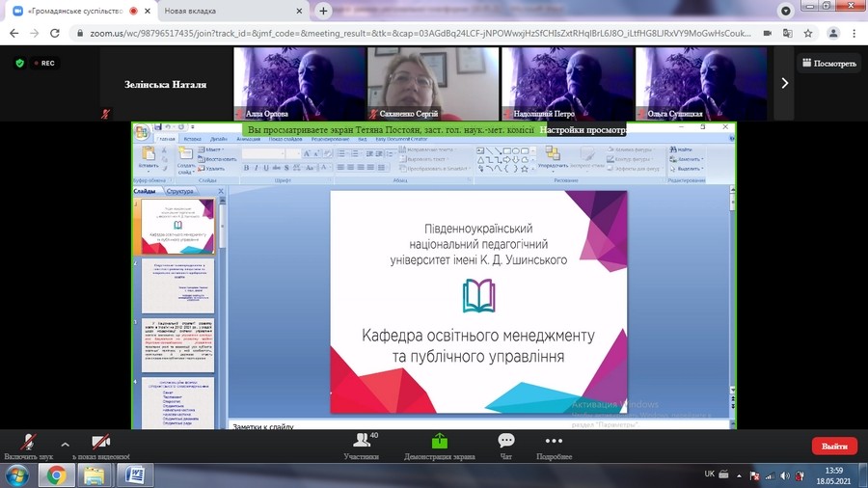Open the Посмотреть view layout menu
This screenshot has width=868, height=488.
point(828,64)
